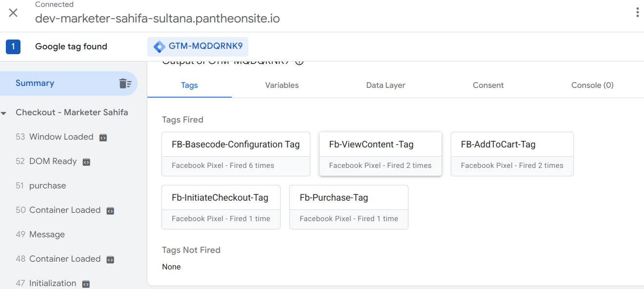
Task: Click the code icon next to Initialization
Action: [x=86, y=284]
